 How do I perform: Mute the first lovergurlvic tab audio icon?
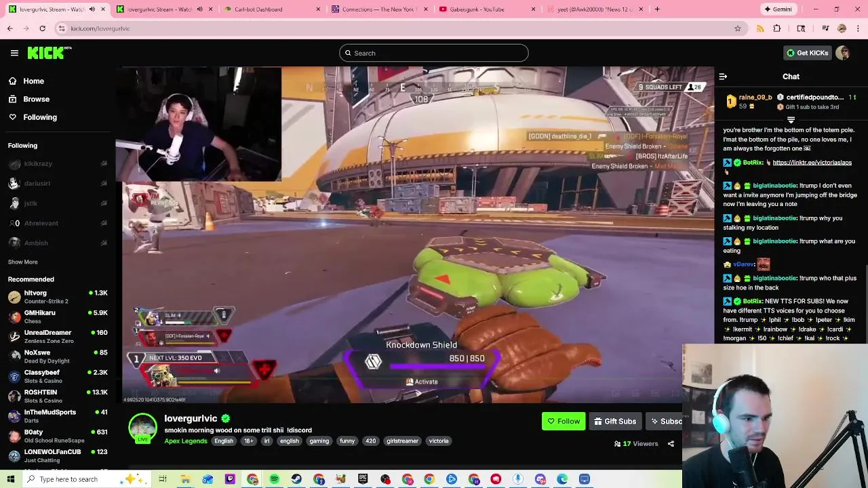coord(92,9)
